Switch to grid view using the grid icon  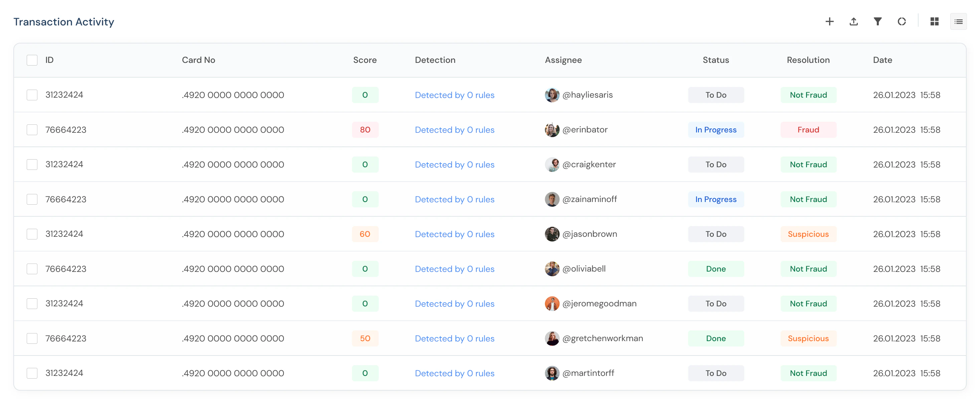coord(935,22)
